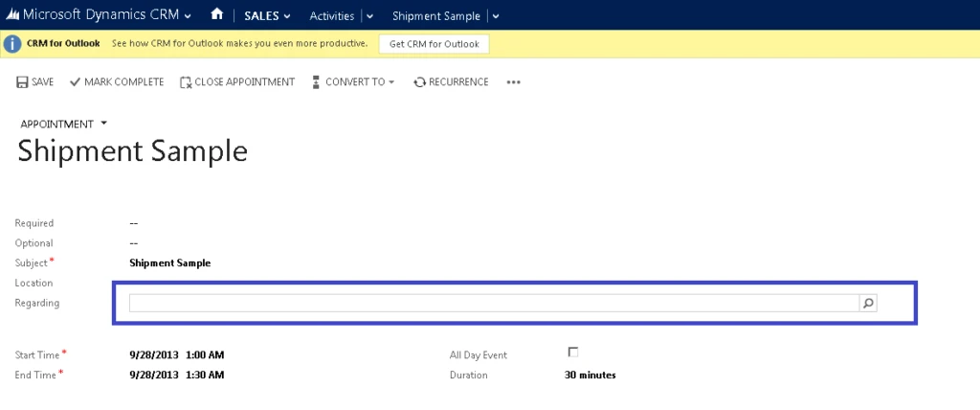980x410 pixels.
Task: Click the Mark Complete checkmark icon
Action: point(75,82)
